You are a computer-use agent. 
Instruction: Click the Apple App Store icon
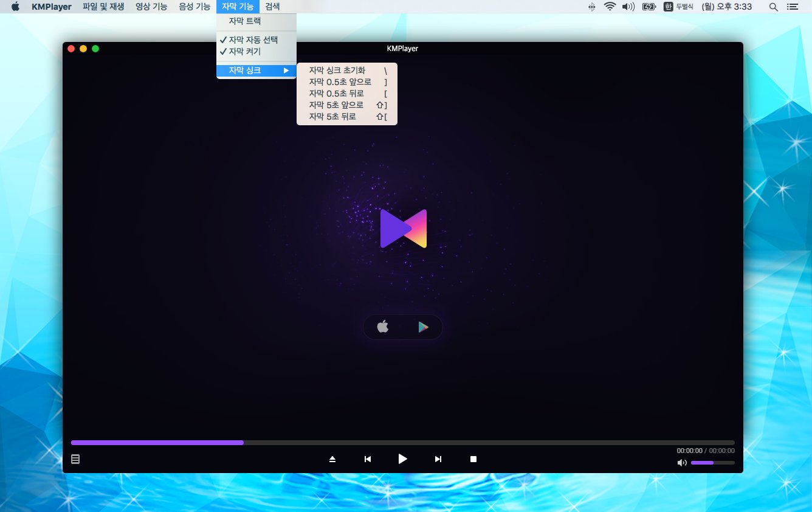pyautogui.click(x=382, y=327)
